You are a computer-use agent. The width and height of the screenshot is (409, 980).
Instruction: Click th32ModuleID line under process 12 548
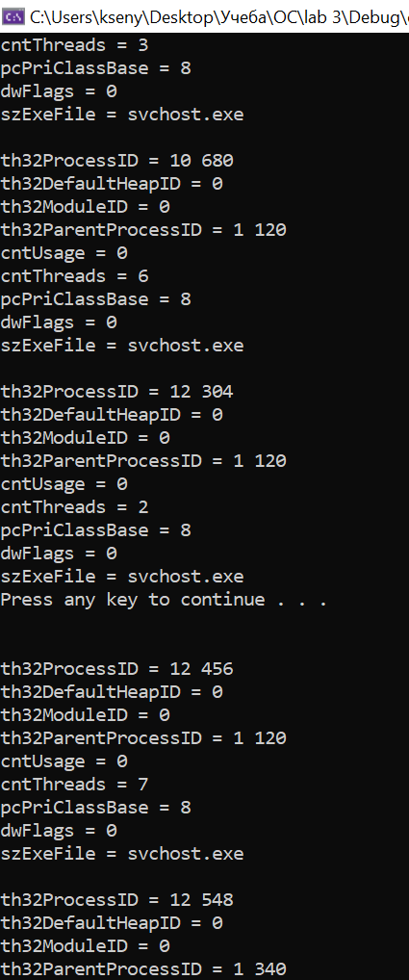click(85, 946)
